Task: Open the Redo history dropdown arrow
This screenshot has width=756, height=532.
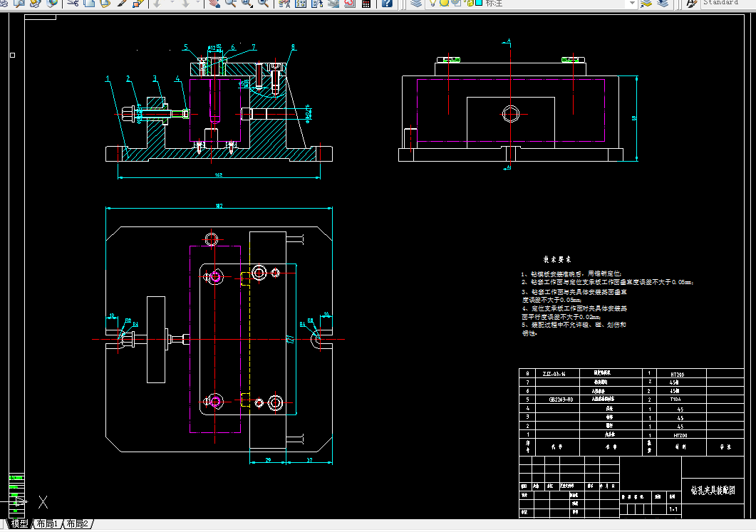Action: 198,3
